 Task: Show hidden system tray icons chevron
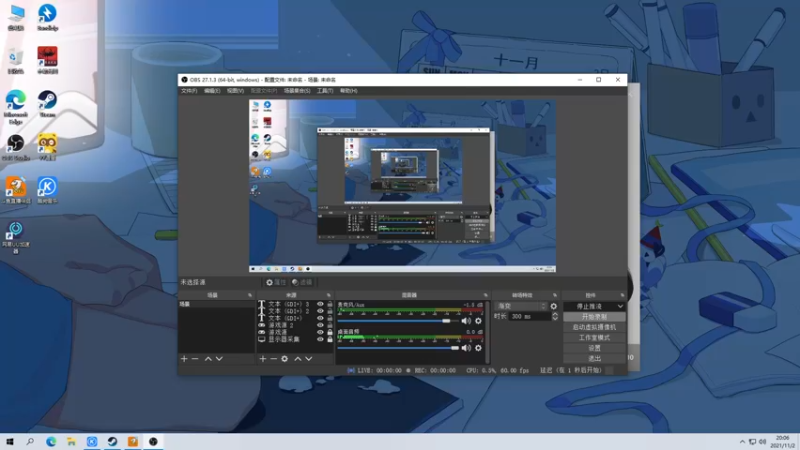pyautogui.click(x=742, y=441)
